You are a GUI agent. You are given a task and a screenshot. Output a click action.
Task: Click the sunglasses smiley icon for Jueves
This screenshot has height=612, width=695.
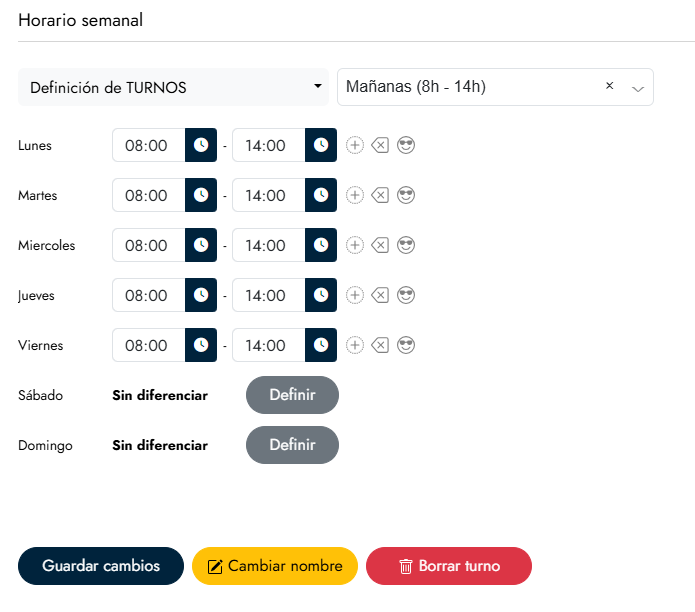(x=406, y=295)
